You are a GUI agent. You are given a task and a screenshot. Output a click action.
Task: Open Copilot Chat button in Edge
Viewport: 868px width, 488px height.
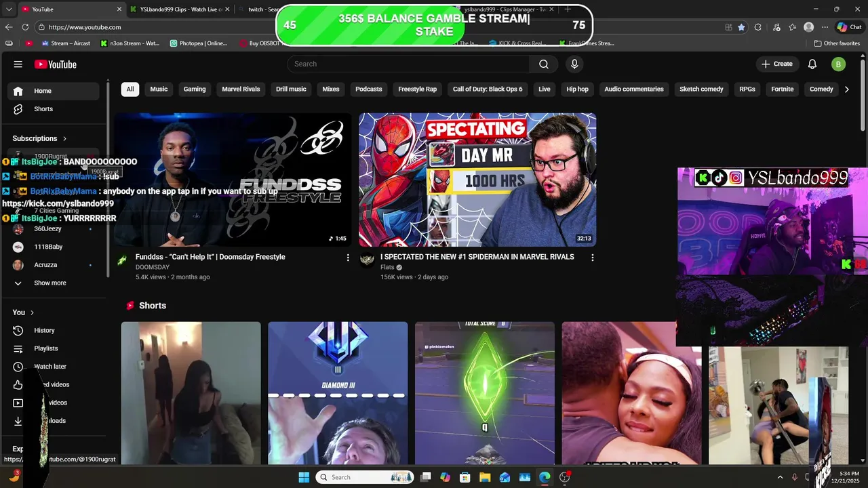[x=849, y=27]
